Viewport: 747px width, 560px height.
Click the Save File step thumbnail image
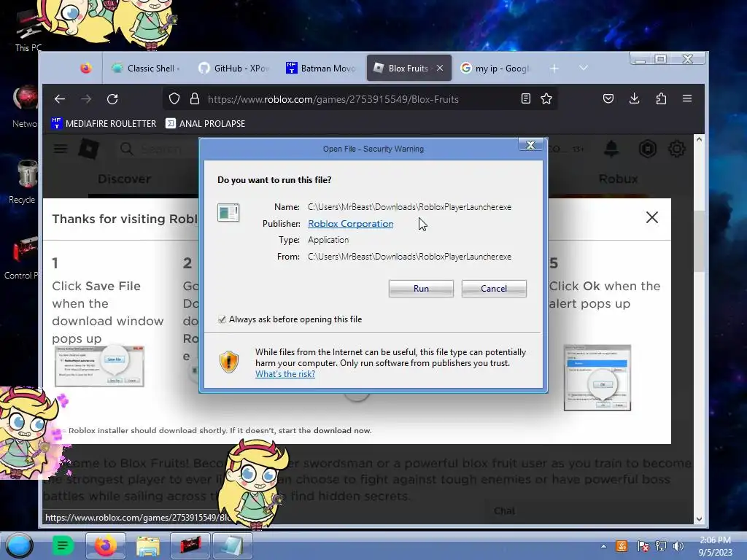click(x=99, y=366)
